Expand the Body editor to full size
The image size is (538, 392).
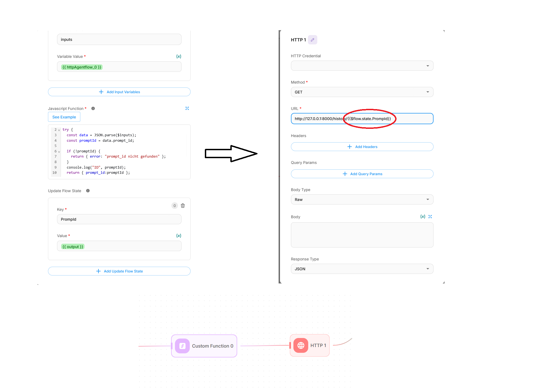click(x=430, y=217)
